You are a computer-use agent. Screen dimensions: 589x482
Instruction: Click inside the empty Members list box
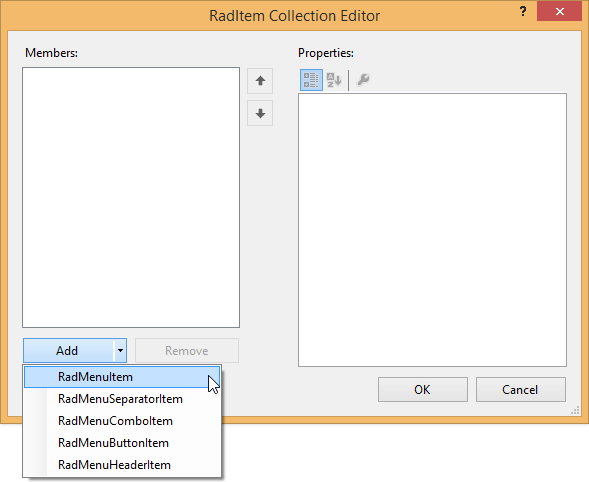(x=131, y=197)
